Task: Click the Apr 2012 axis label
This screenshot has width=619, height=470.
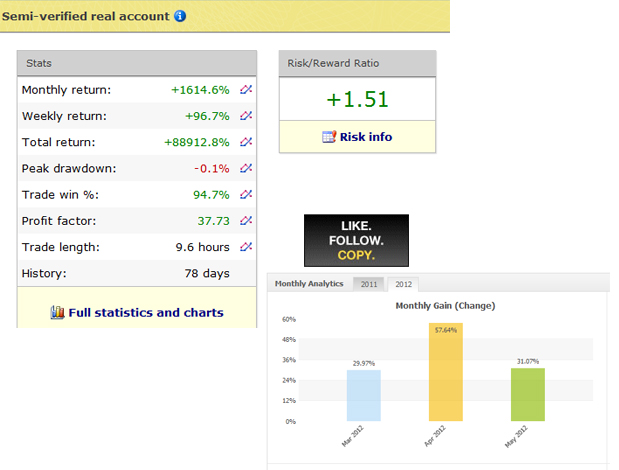Action: (x=435, y=436)
